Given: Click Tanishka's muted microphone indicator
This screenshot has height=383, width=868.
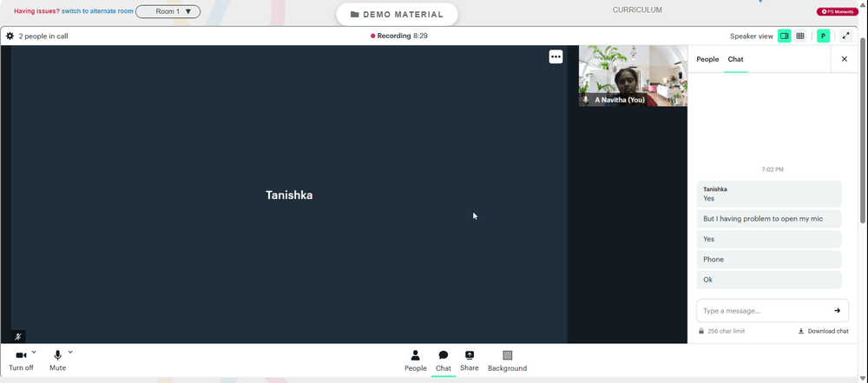Looking at the screenshot, I should [x=18, y=336].
